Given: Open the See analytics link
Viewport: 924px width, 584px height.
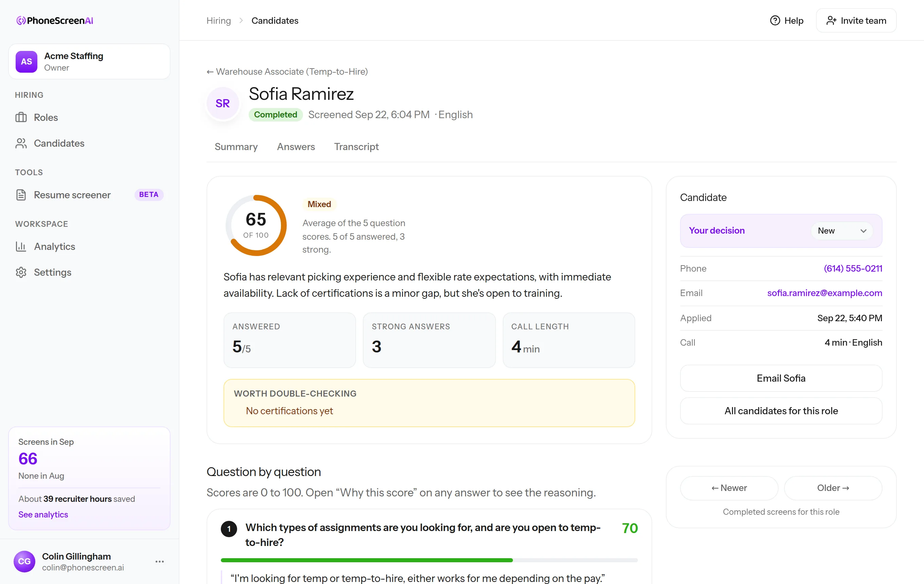Looking at the screenshot, I should (x=43, y=515).
